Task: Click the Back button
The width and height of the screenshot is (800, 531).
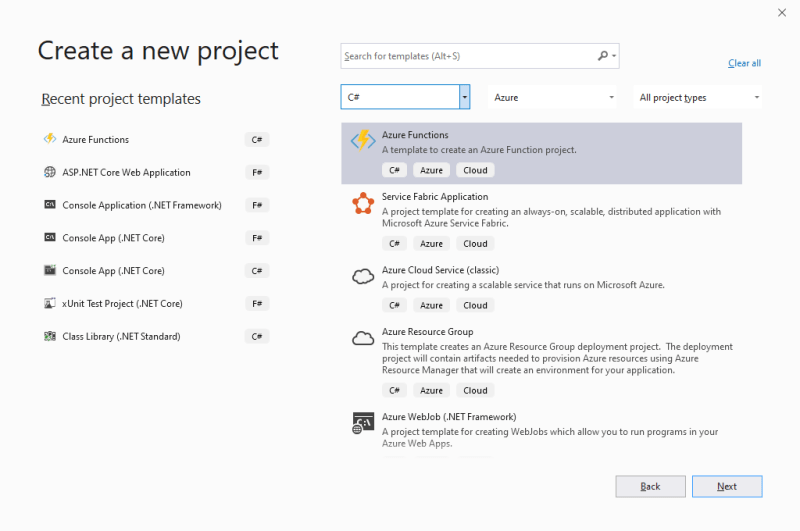Action: 650,486
